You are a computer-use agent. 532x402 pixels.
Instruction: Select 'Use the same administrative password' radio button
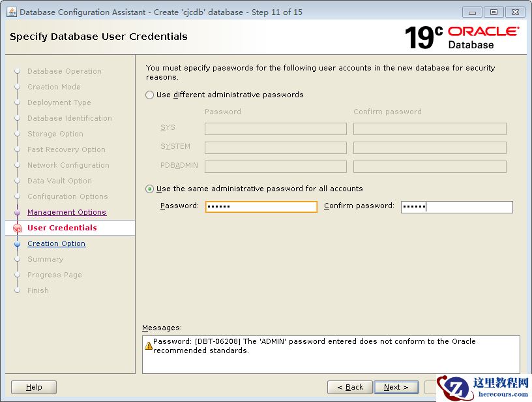coord(150,189)
